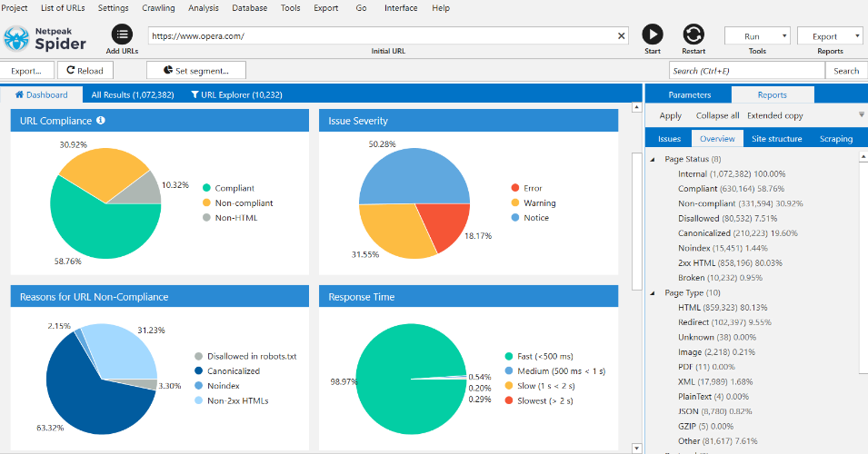
Task: Click the Reload button
Action: 85,70
